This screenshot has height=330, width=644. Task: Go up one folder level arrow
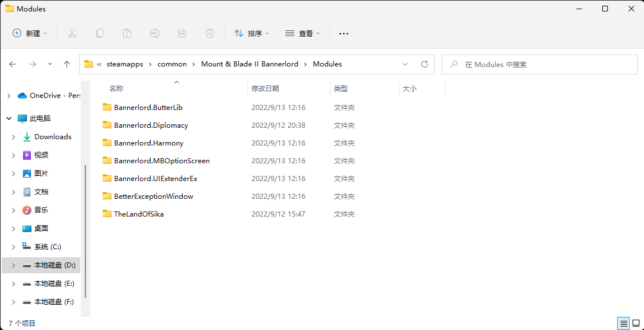click(x=67, y=64)
